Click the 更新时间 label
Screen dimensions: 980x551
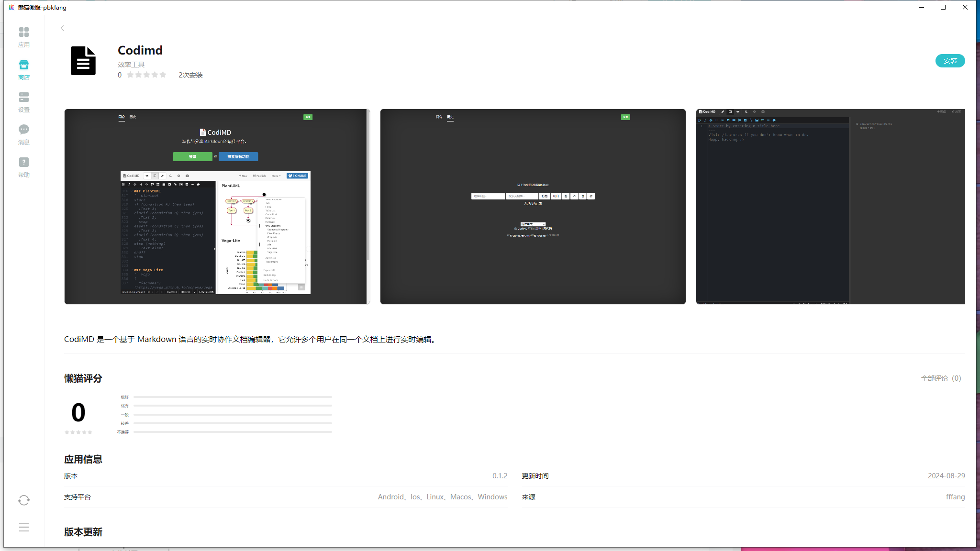click(x=535, y=476)
